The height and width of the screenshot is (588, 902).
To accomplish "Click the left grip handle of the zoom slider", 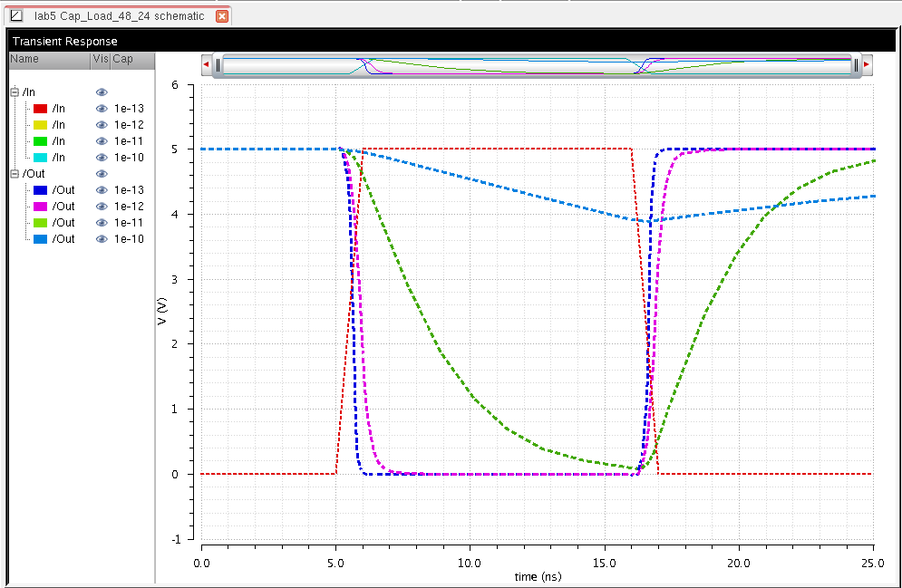I will pos(218,65).
